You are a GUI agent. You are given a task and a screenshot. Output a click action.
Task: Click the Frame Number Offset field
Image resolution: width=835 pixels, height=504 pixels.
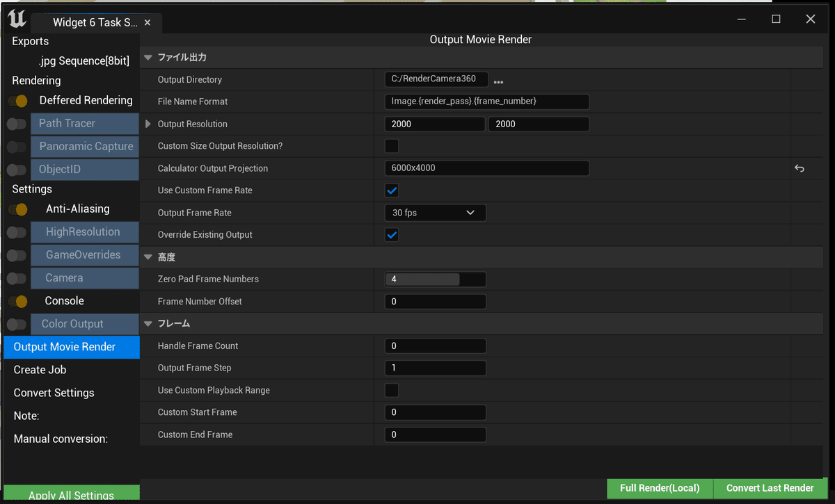(436, 302)
